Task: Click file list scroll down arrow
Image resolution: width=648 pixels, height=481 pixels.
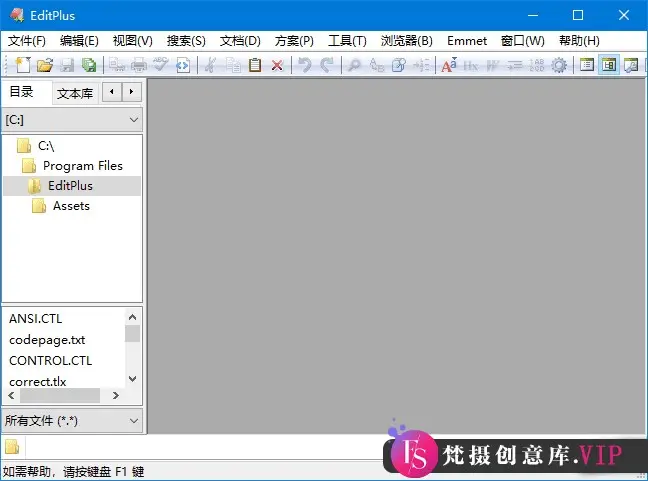Action: coord(132,379)
